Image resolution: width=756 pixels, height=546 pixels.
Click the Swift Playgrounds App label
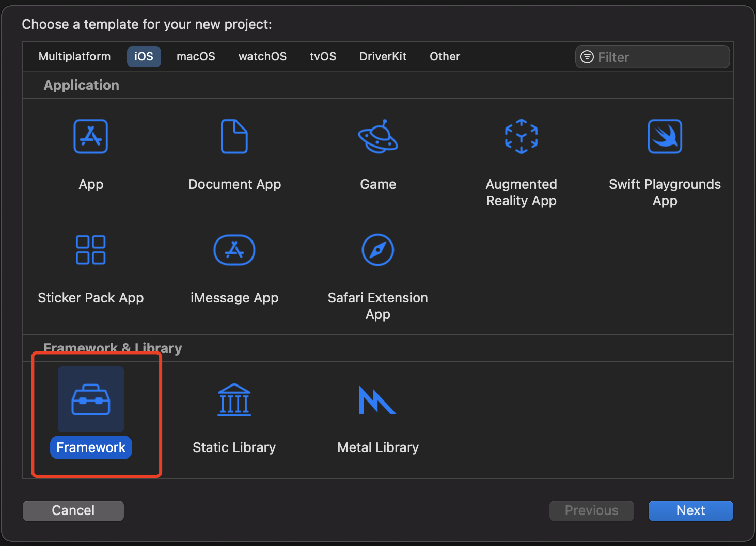(665, 192)
